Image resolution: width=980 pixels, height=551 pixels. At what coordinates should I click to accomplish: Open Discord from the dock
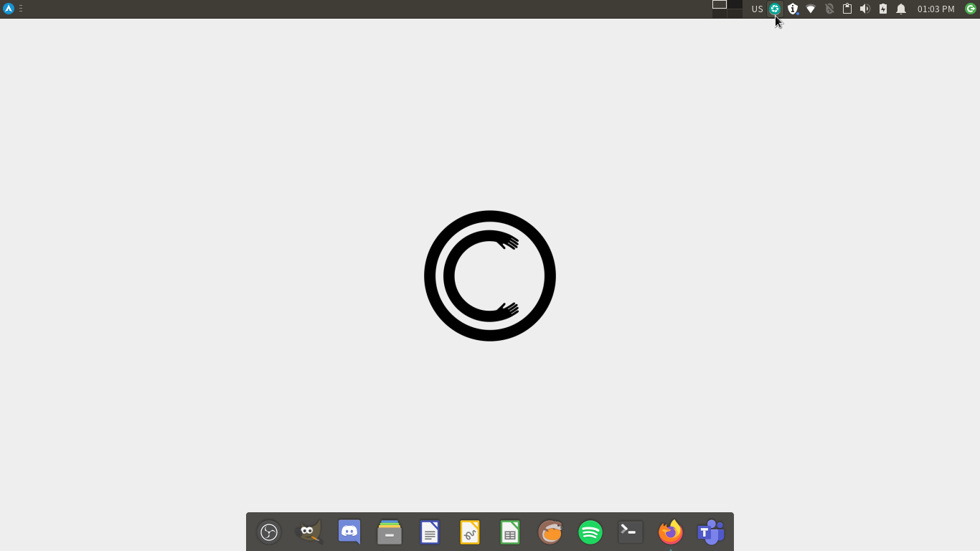(x=349, y=532)
